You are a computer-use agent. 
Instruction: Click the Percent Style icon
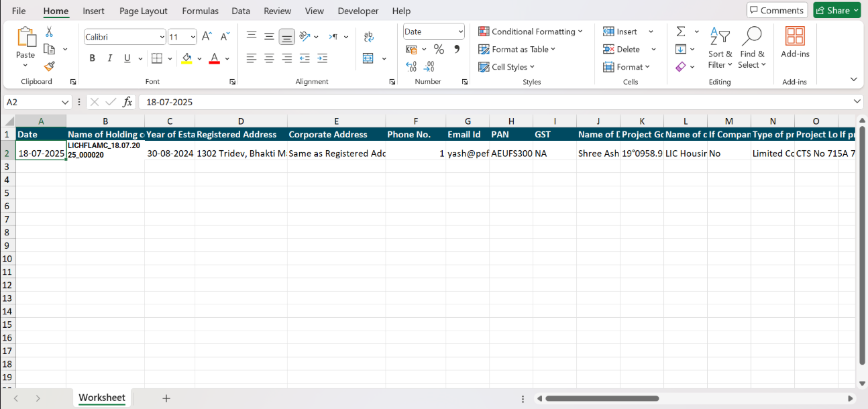439,49
